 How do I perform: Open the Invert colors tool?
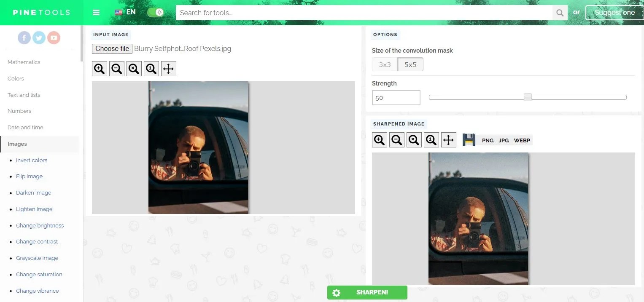[32, 160]
